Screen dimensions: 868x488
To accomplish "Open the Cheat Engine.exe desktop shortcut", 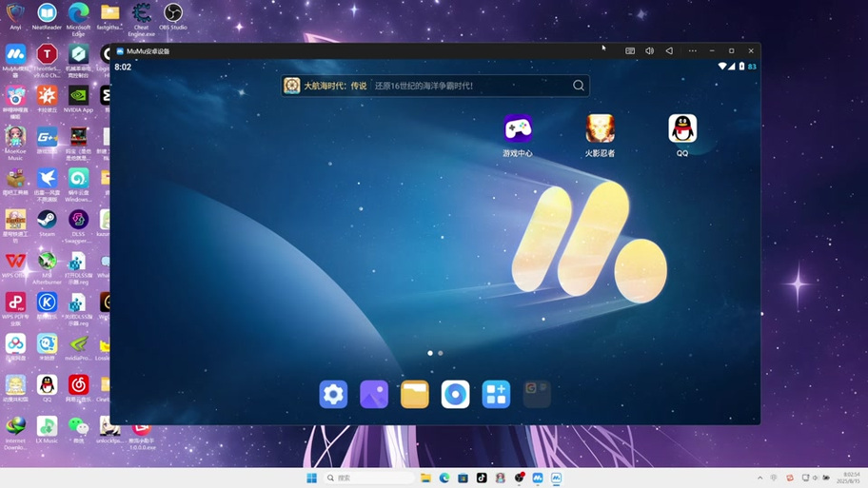I will click(x=141, y=19).
